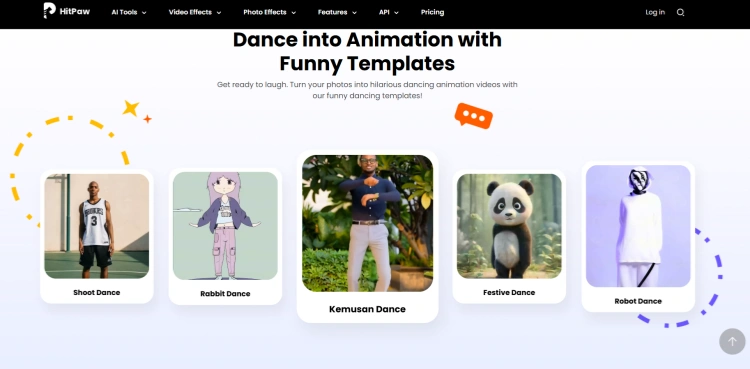Click the search magnifier icon
750x369 pixels.
[x=680, y=12]
